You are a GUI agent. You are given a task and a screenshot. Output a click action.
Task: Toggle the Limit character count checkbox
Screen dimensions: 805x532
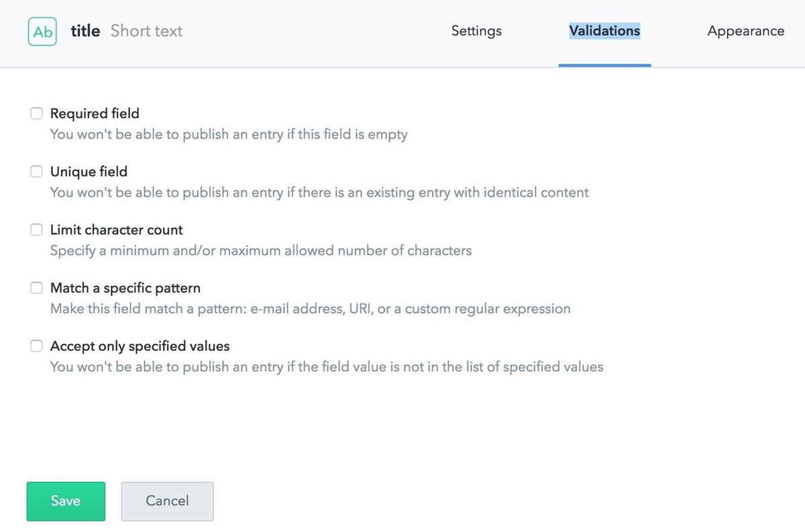click(36, 230)
